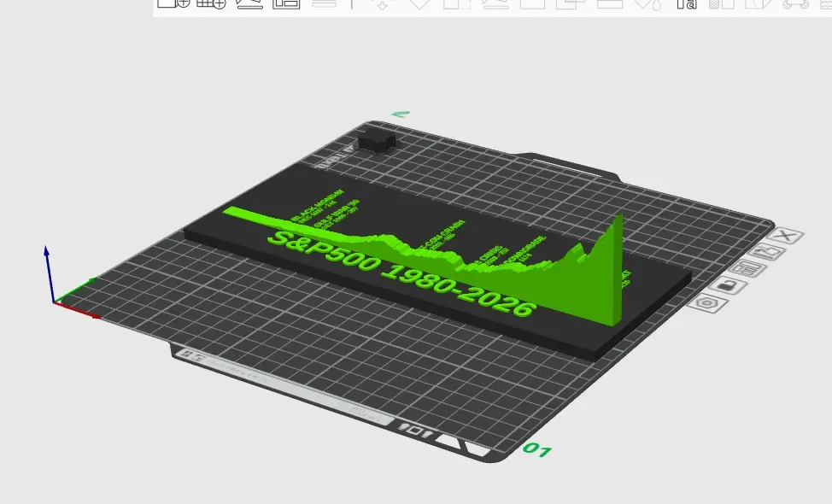This screenshot has height=504, width=832.
Task: Toggle the plate lock icon
Action: pos(728,286)
